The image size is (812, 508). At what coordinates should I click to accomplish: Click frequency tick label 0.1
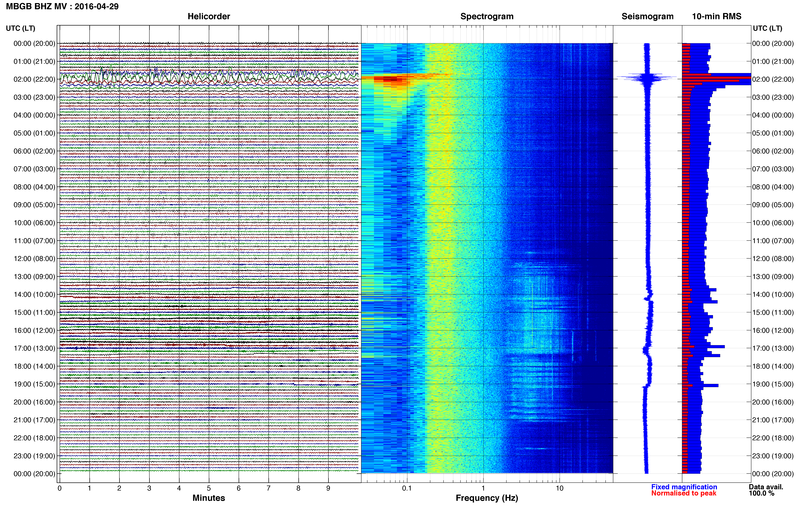[x=407, y=488]
